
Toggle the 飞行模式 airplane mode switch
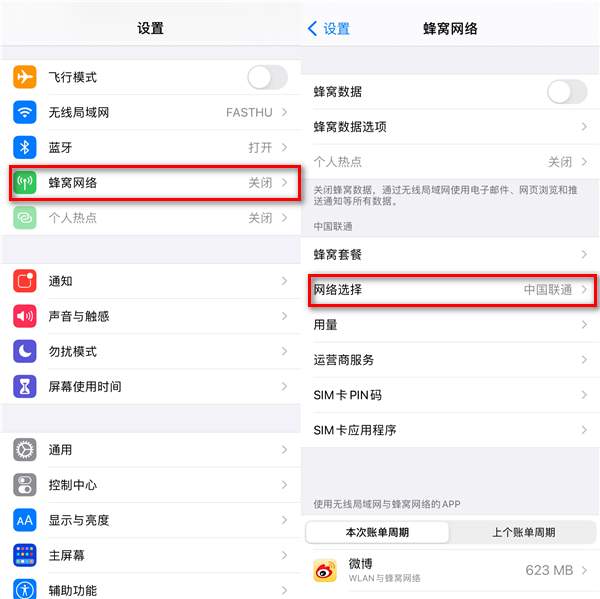[267, 77]
